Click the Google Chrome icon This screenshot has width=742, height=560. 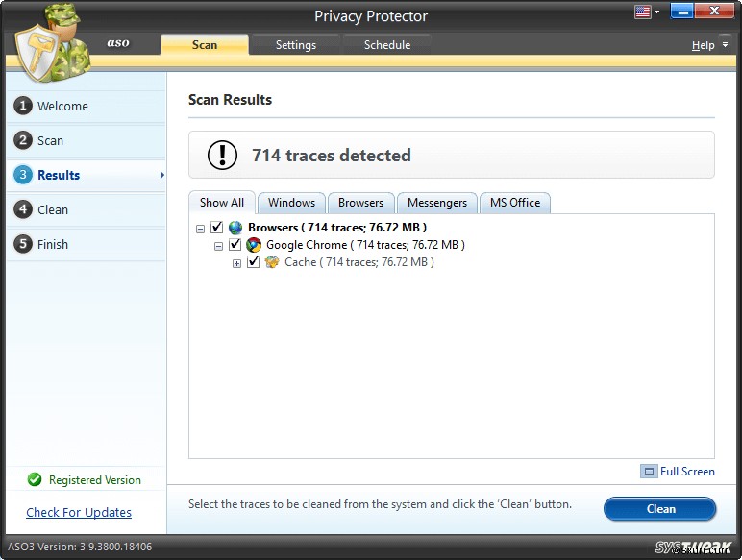click(254, 245)
